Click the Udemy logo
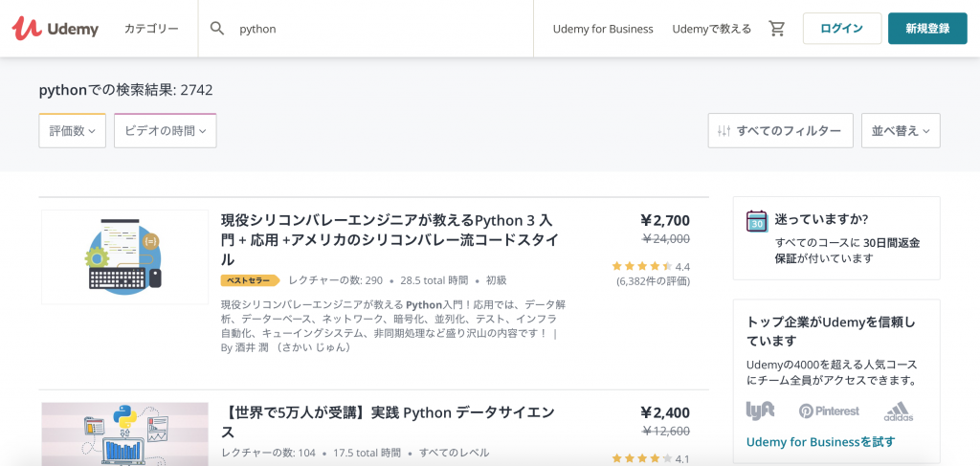Viewport: 980px width, 466px height. click(x=55, y=29)
